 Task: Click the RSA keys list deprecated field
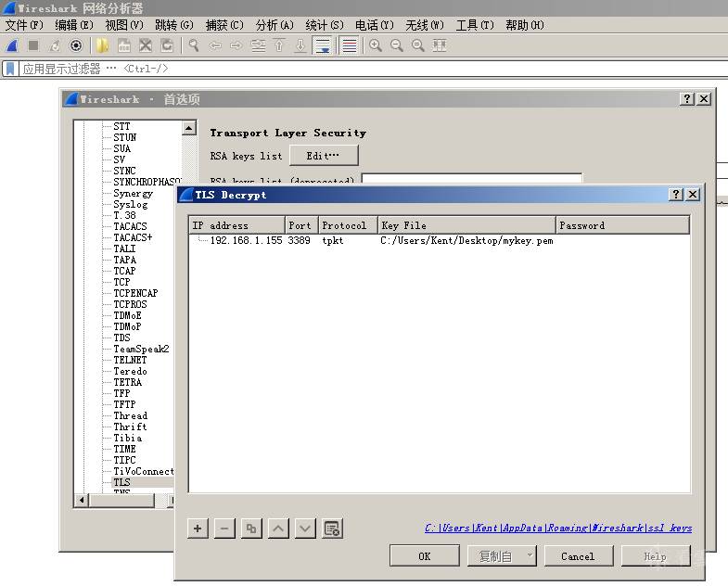(x=471, y=178)
